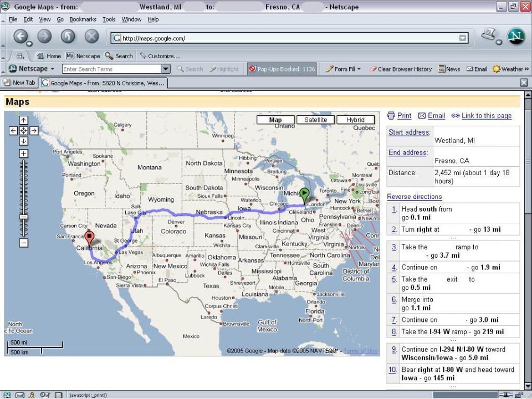Open the Email toolbar button
The width and height of the screenshot is (532, 399).
click(477, 69)
